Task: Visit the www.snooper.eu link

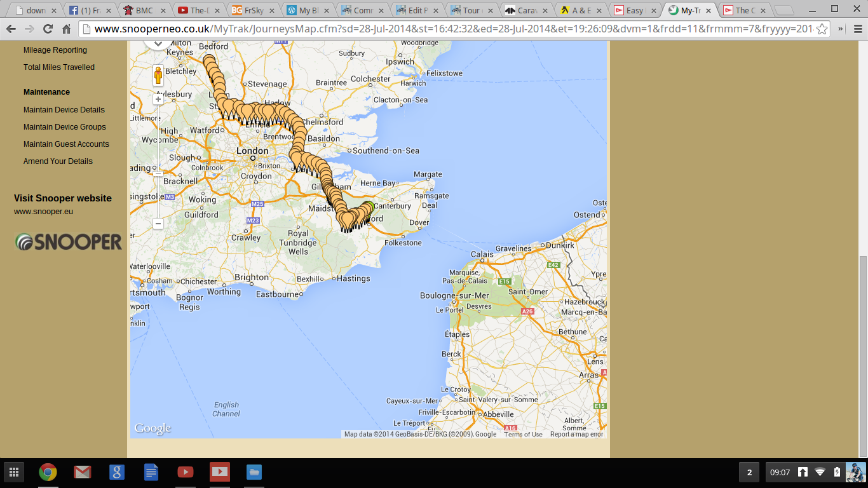Action: click(43, 212)
